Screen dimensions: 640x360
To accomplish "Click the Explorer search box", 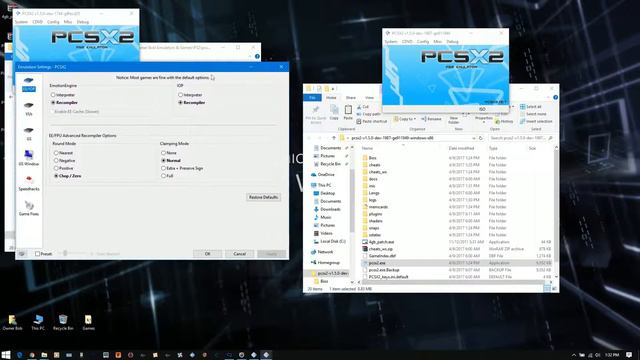I will [521, 138].
